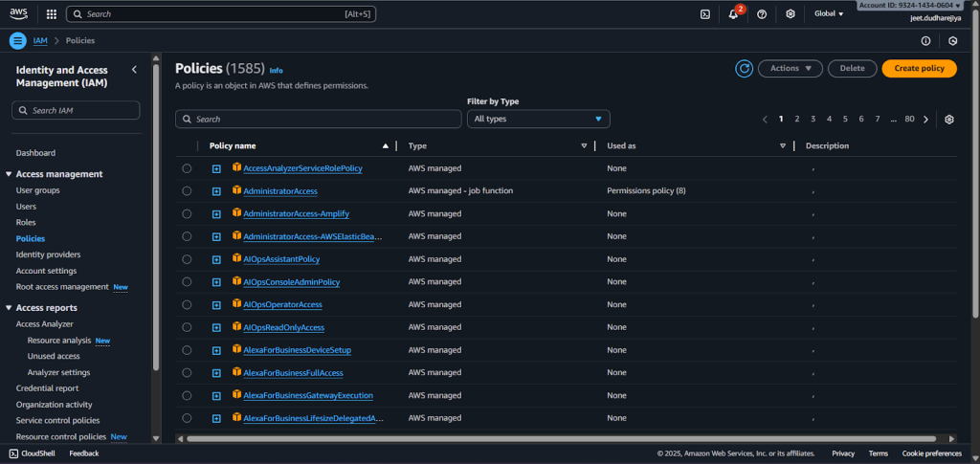This screenshot has height=464, width=980.
Task: Click the AIOpsAssistantPolicy orange policy icon
Action: coord(237,257)
